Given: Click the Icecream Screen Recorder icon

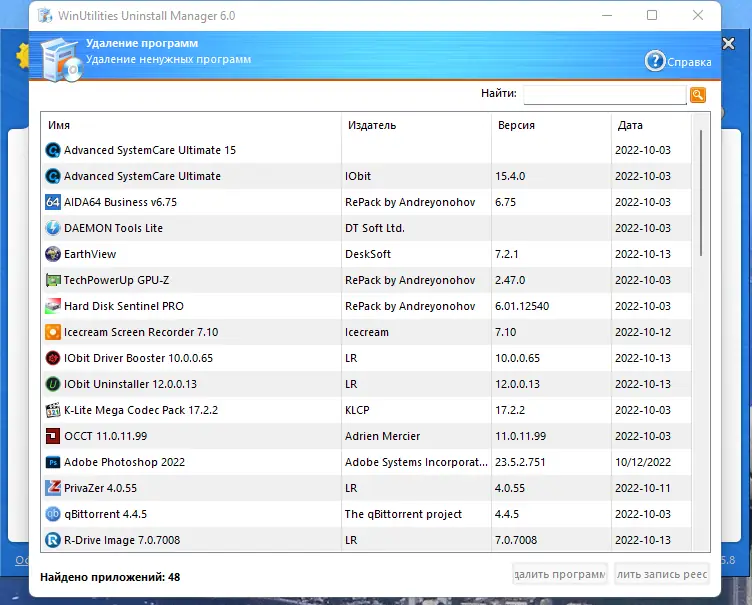Looking at the screenshot, I should click(53, 332).
